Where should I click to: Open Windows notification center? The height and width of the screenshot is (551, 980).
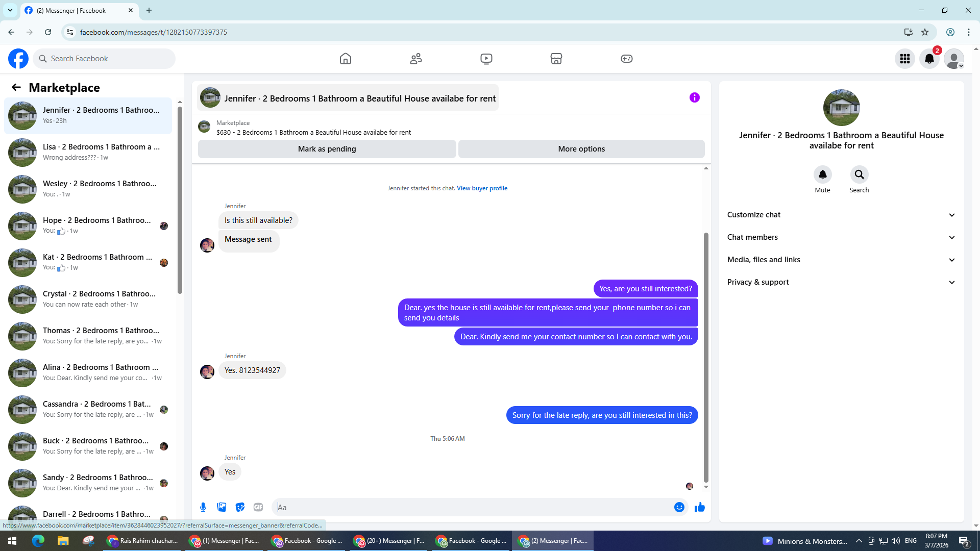coord(964,541)
